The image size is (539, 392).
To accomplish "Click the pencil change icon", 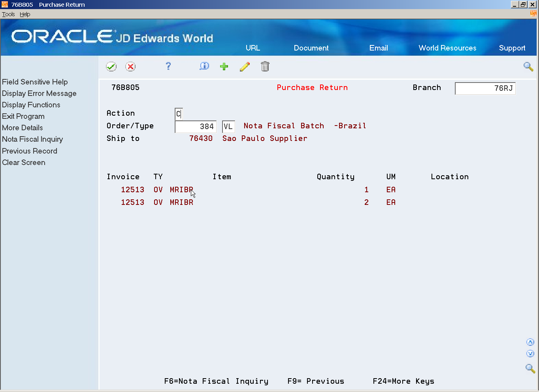I will pyautogui.click(x=245, y=67).
